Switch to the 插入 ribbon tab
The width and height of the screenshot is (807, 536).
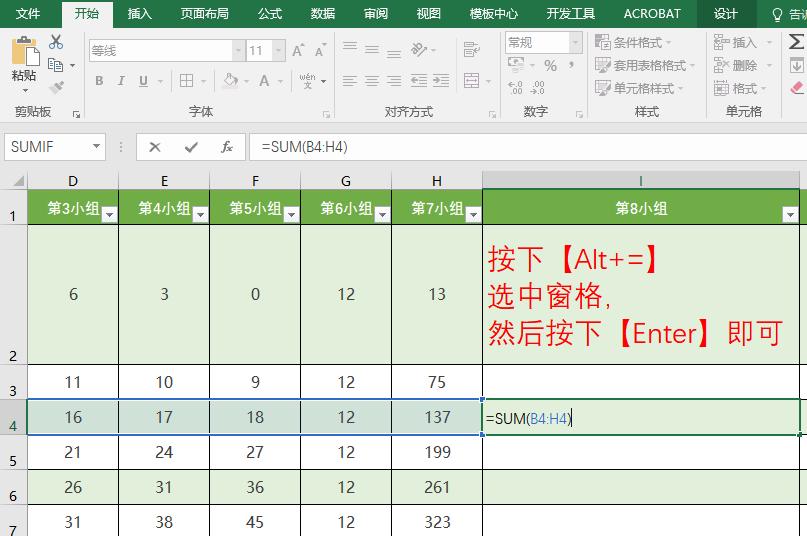point(140,14)
